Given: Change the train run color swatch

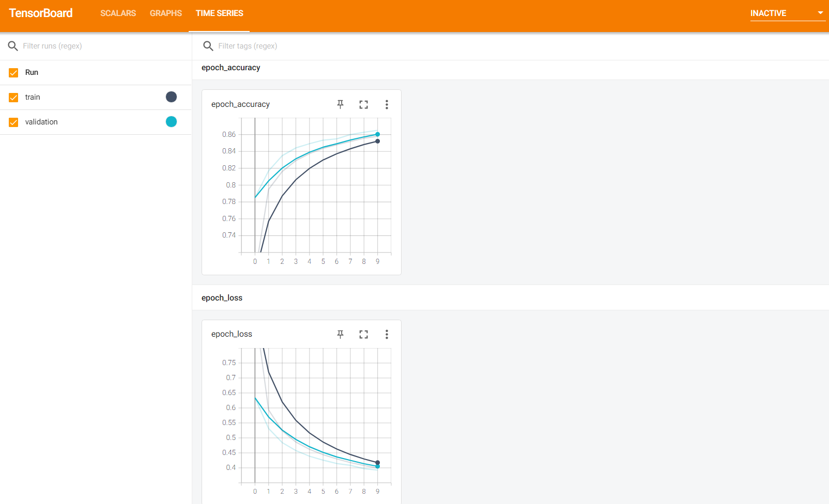Looking at the screenshot, I should (x=171, y=97).
